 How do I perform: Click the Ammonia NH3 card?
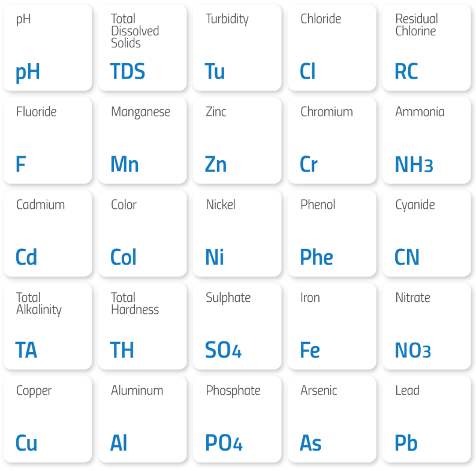(427, 140)
